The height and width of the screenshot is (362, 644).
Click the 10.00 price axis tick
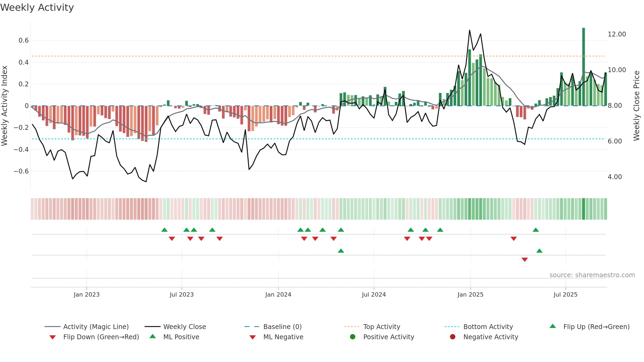(617, 70)
